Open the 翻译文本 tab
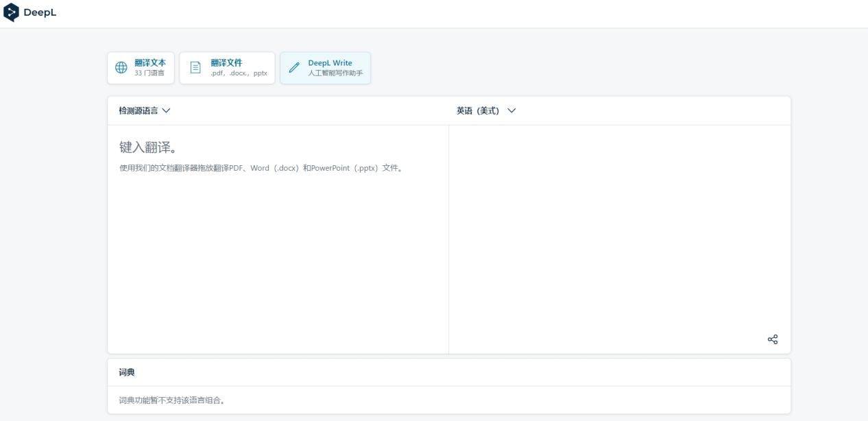868x421 pixels. [x=141, y=68]
